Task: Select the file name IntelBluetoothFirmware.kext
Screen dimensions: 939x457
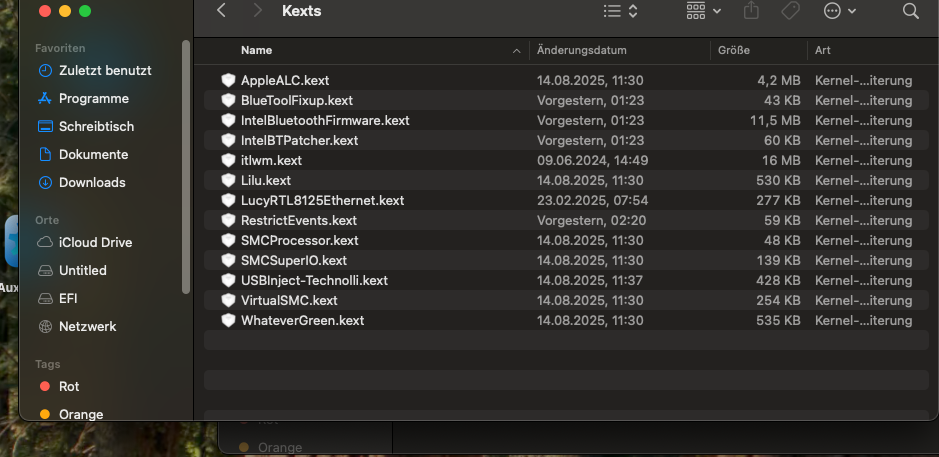Action: 325,120
